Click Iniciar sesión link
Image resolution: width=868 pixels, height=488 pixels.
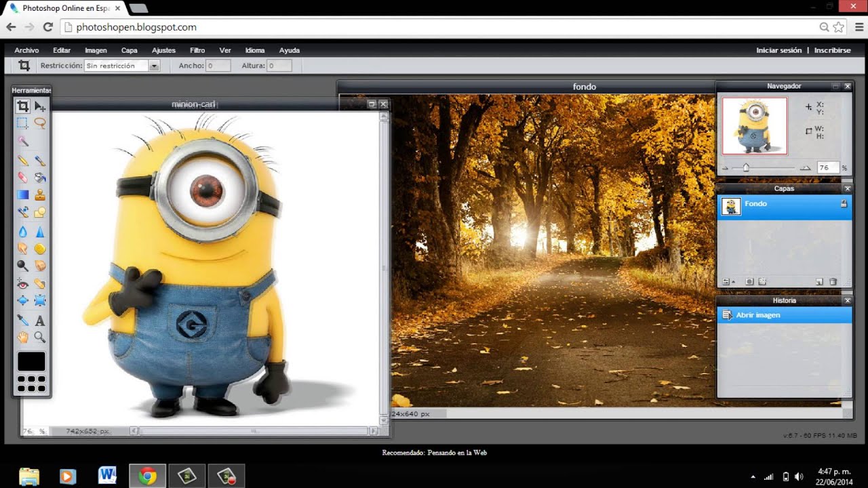pos(778,50)
